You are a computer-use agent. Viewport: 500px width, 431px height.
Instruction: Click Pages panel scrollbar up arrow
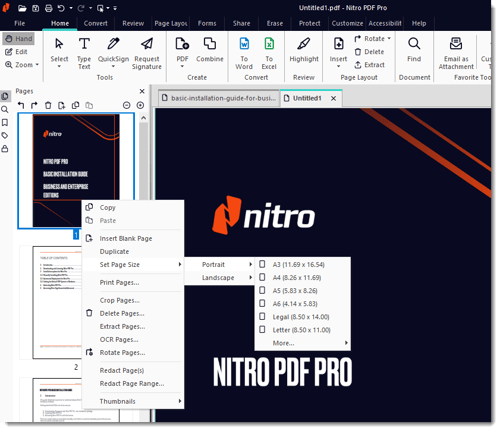click(144, 118)
